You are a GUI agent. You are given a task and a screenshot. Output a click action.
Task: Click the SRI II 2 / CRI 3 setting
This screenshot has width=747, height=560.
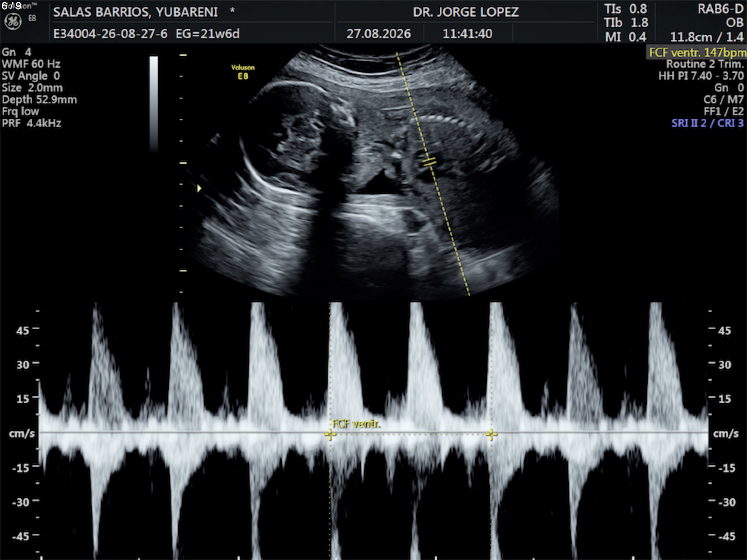[708, 123]
